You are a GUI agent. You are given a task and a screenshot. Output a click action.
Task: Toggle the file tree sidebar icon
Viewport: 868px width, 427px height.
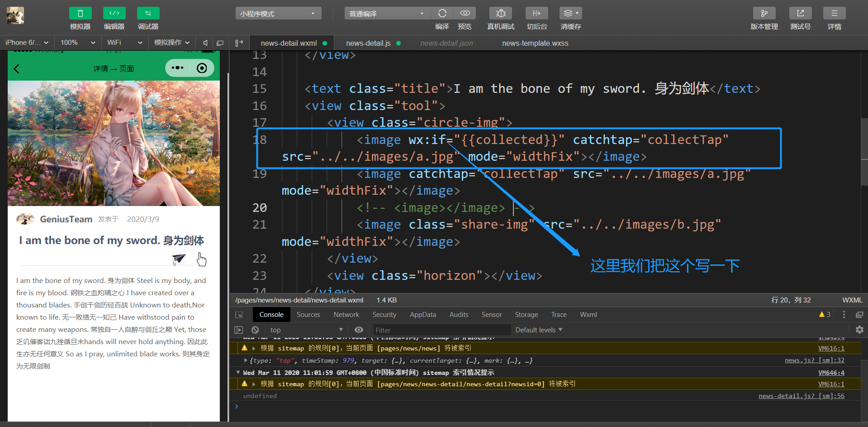(x=239, y=43)
